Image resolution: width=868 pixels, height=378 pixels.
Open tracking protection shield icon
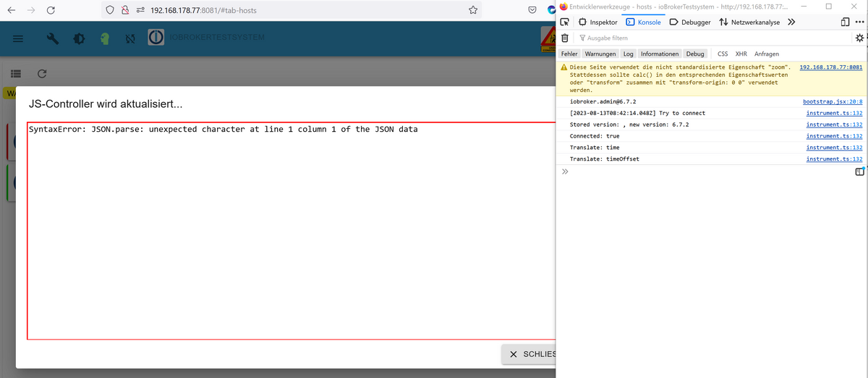[x=110, y=10]
